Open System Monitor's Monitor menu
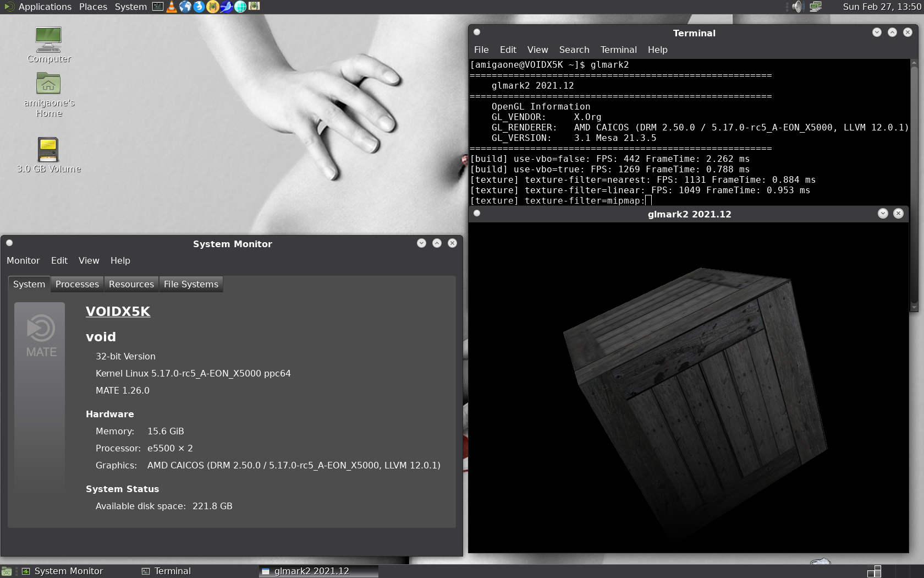Screen dimensions: 924x578 click(23, 260)
